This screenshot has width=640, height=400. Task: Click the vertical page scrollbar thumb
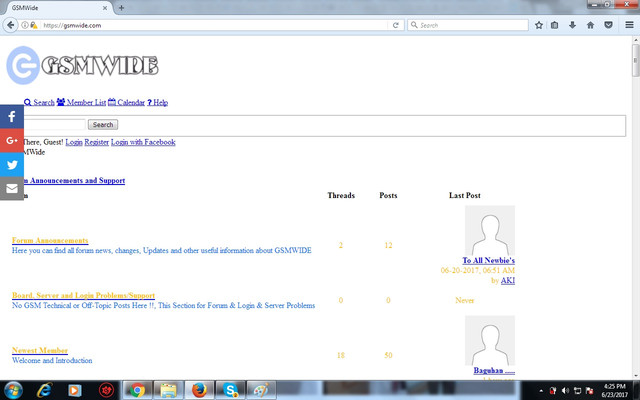[636, 60]
